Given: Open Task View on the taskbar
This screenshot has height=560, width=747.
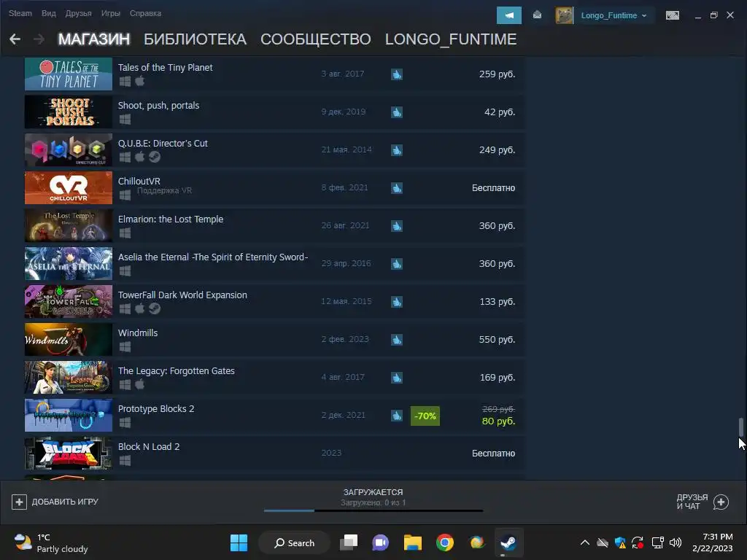Looking at the screenshot, I should (x=349, y=542).
